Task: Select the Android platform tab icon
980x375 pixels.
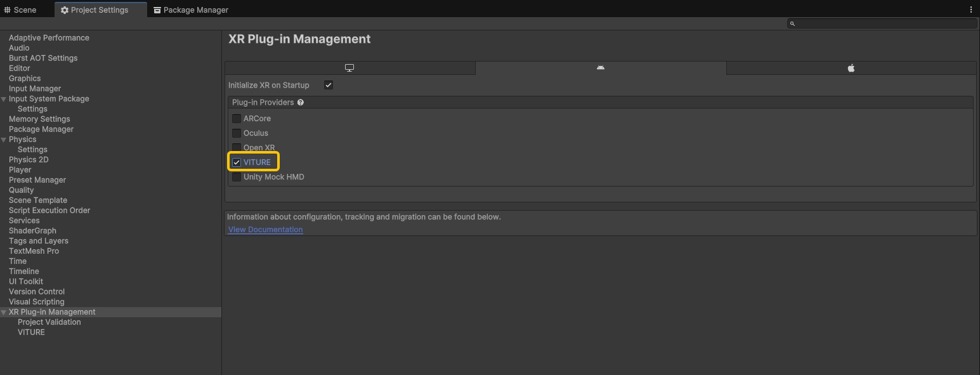Action: (x=600, y=68)
